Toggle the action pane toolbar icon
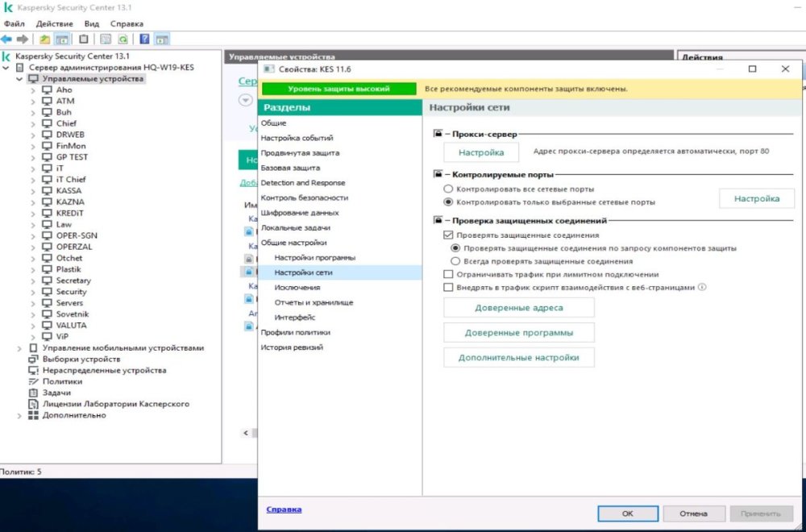 pyautogui.click(x=162, y=39)
